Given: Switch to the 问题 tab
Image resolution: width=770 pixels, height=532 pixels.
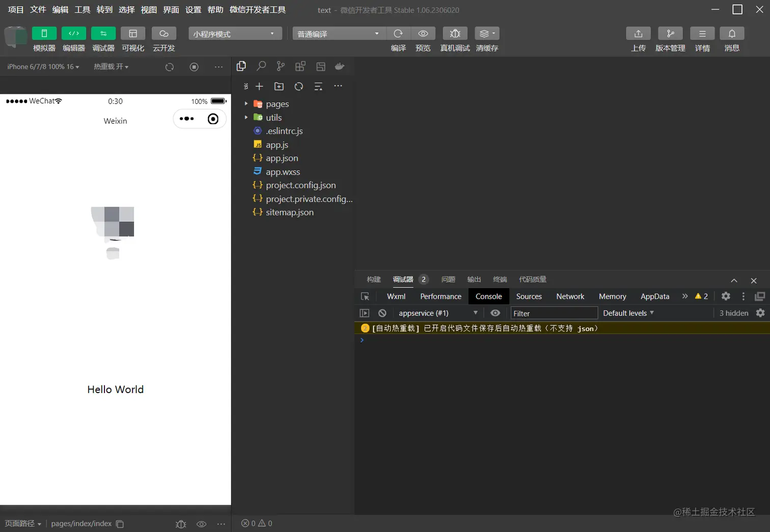Looking at the screenshot, I should pyautogui.click(x=448, y=279).
